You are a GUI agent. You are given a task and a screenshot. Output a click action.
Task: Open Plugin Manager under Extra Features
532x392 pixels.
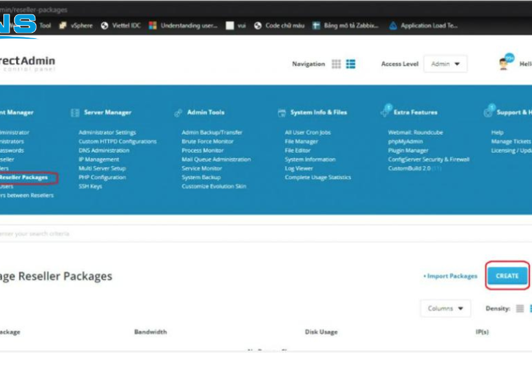tap(408, 151)
